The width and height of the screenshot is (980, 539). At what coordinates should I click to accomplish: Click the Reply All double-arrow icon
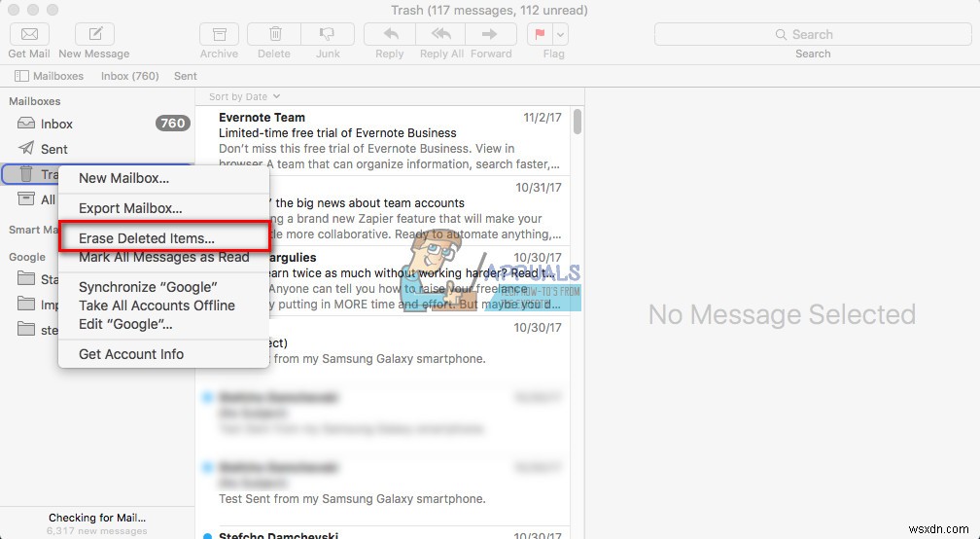pyautogui.click(x=441, y=34)
